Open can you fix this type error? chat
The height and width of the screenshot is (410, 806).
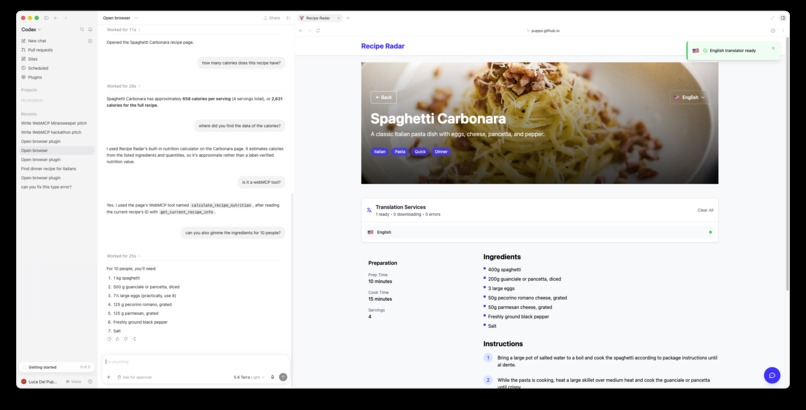(x=46, y=187)
